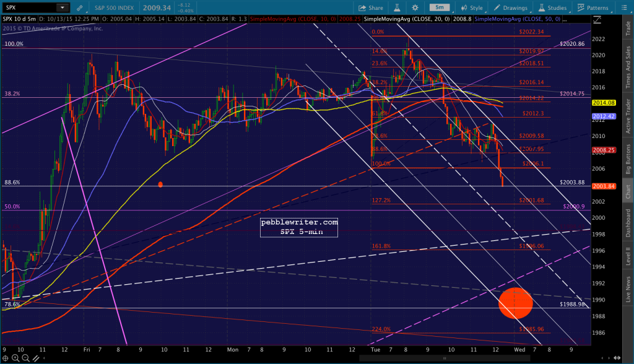The width and height of the screenshot is (634, 364).
Task: Toggle the Level II side panel
Action: coord(628,256)
